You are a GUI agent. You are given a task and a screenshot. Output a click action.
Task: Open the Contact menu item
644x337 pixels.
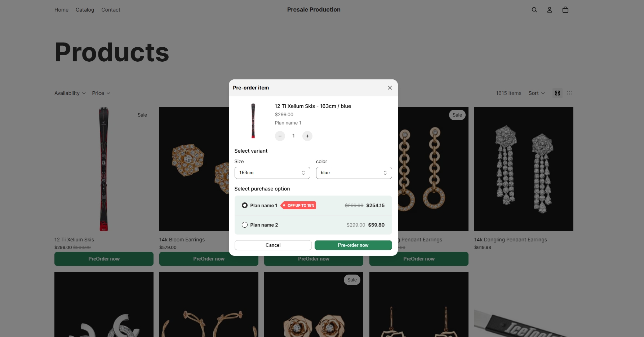click(x=111, y=10)
